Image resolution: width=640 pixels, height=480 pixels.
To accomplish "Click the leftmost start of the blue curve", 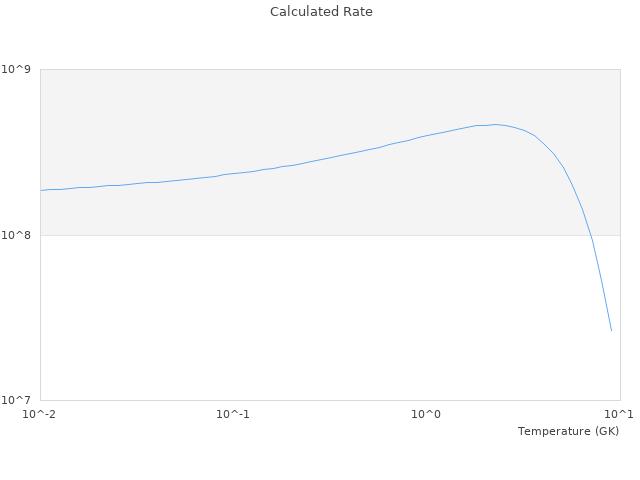I will tap(41, 190).
